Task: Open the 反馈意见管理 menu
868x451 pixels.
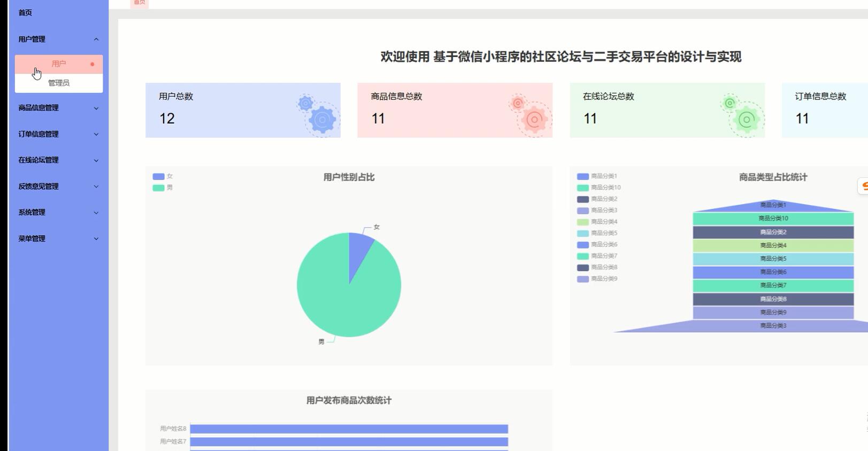Action: click(x=58, y=186)
